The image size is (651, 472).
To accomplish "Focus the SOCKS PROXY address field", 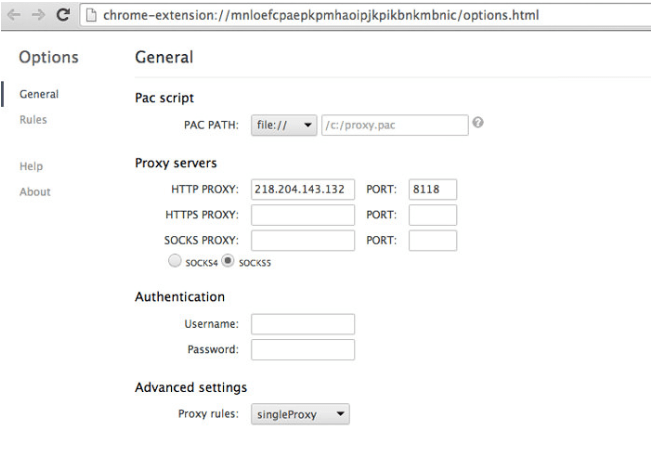I will (302, 240).
